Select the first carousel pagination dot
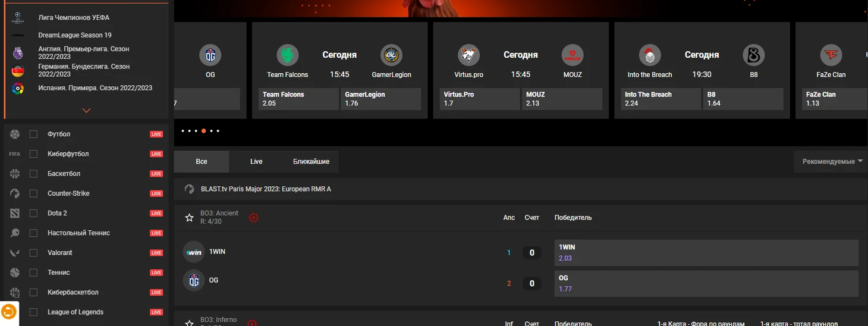This screenshot has height=326, width=868. pos(183,131)
